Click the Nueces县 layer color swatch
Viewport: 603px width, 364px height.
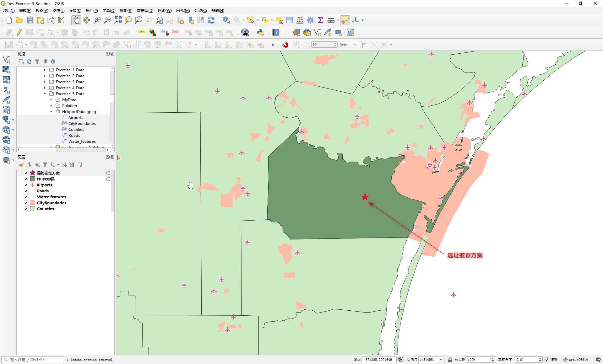coord(33,179)
